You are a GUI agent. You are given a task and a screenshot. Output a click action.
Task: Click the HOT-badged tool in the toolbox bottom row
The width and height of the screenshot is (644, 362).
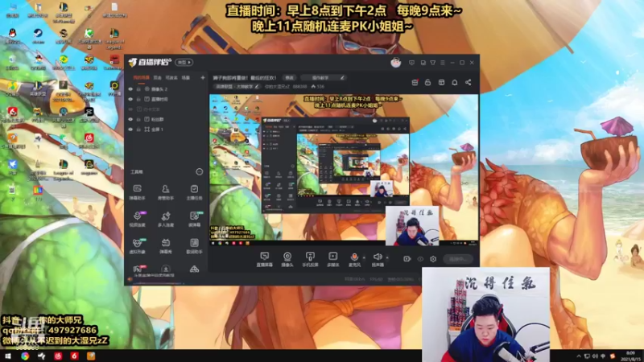[x=138, y=269]
